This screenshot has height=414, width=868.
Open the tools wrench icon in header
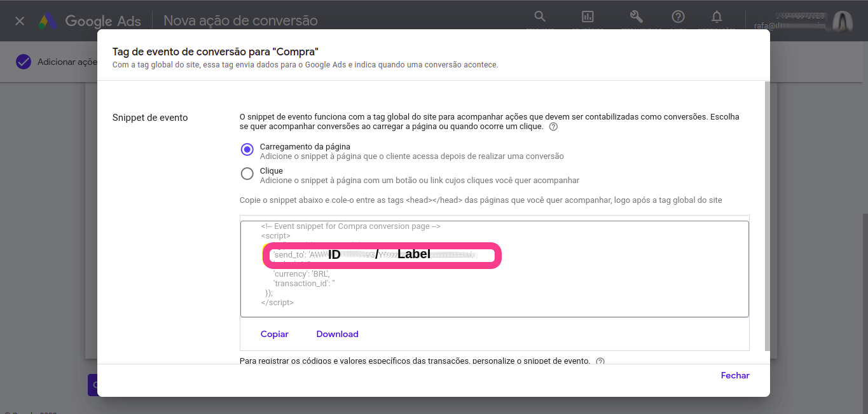637,17
